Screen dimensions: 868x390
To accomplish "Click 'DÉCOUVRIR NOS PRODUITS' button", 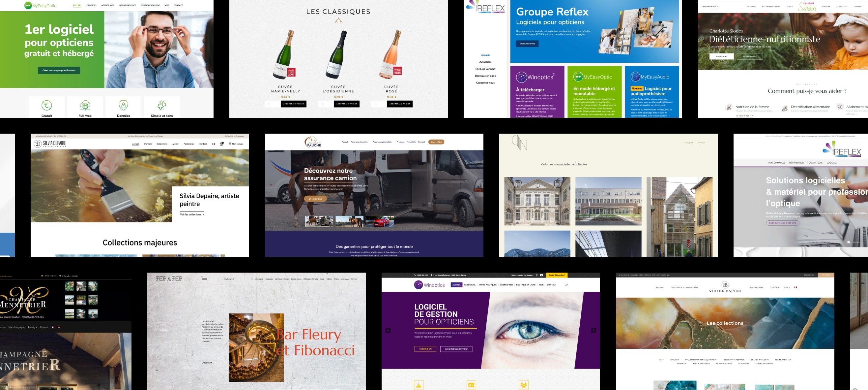I will pyautogui.click(x=782, y=223).
